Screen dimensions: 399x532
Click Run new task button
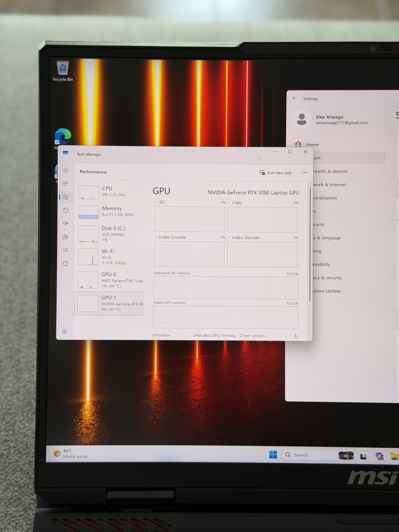(x=275, y=173)
